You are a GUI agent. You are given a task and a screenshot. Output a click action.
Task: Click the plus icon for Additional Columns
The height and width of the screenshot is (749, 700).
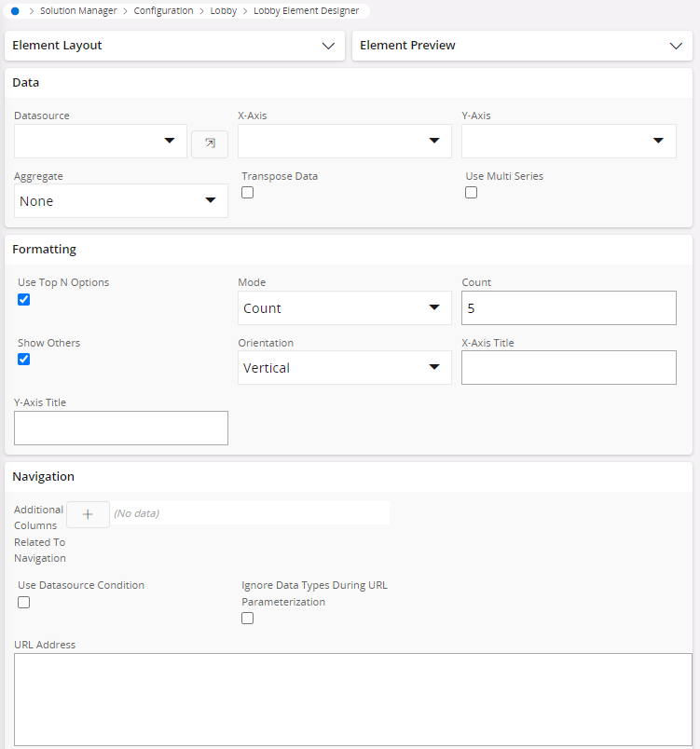(88, 513)
